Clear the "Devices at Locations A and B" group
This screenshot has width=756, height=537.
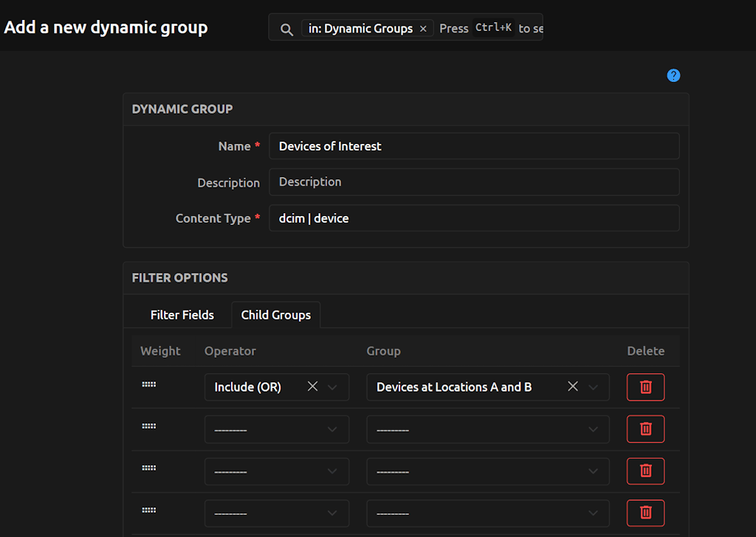click(572, 387)
